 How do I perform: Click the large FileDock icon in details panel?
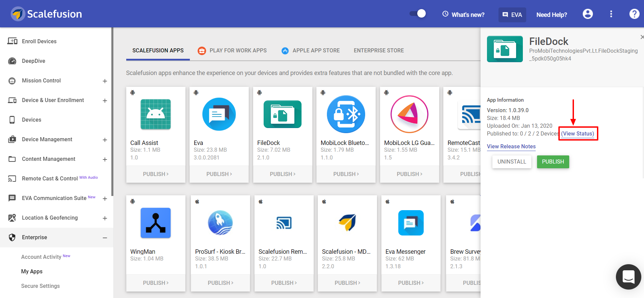click(505, 49)
